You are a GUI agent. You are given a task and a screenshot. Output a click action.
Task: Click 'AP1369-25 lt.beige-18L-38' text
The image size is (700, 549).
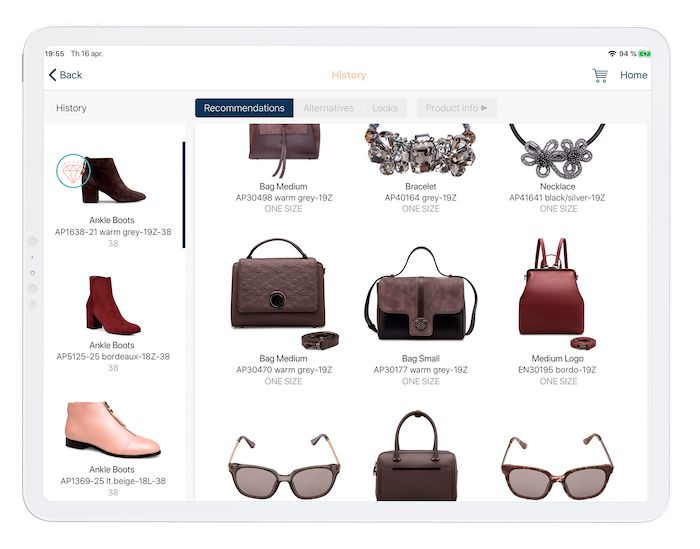(x=113, y=481)
